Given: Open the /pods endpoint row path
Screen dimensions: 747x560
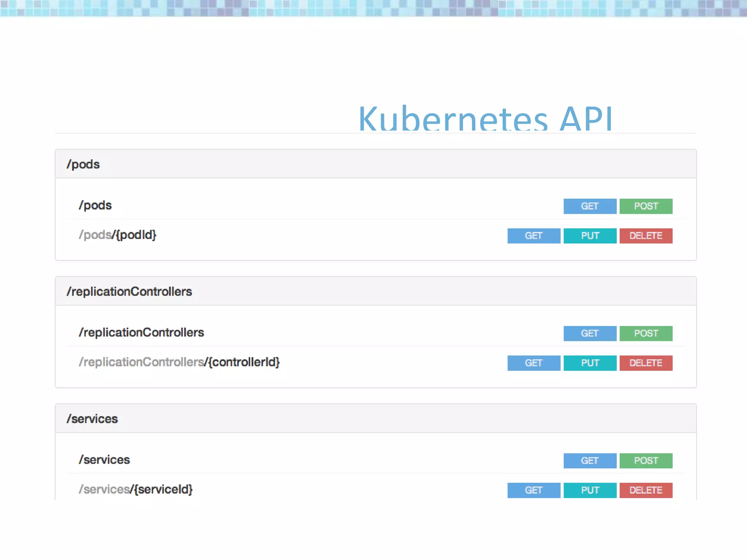Looking at the screenshot, I should click(95, 205).
